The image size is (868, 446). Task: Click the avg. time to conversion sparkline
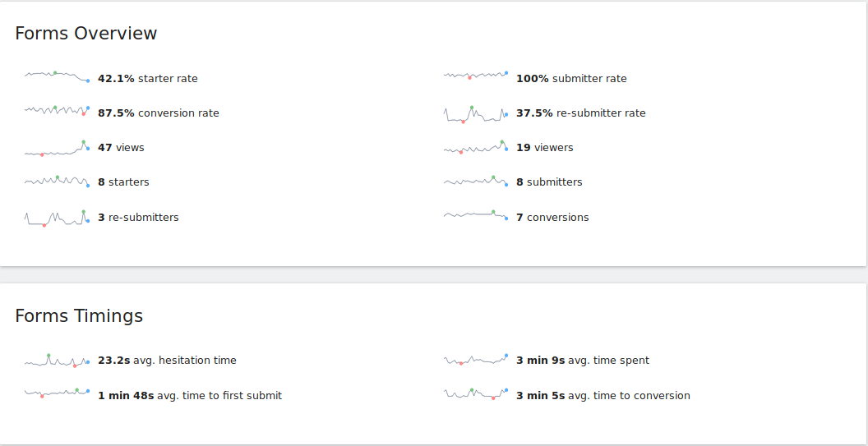[x=476, y=394]
